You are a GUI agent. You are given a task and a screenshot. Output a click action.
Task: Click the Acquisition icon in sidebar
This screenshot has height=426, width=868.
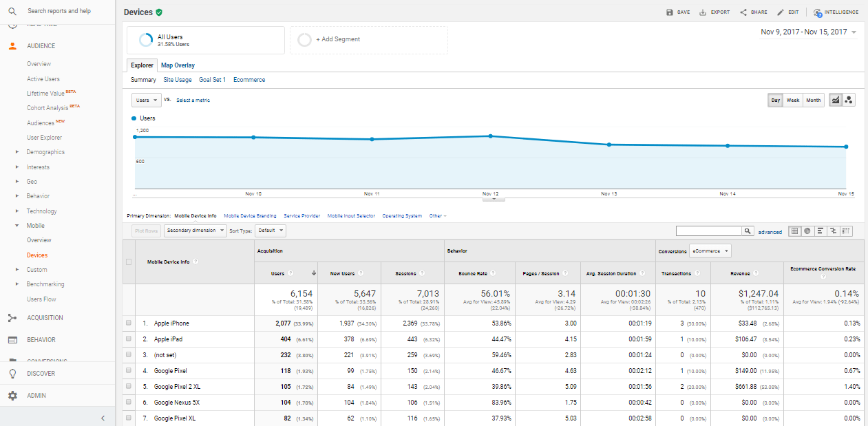click(12, 318)
